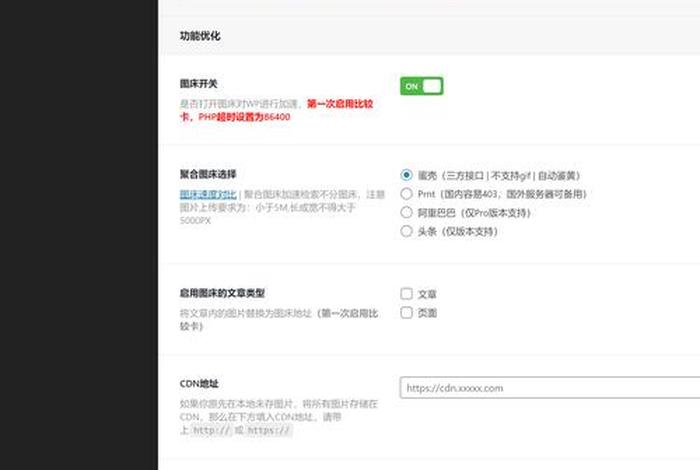The height and width of the screenshot is (470, 700).
Task: Select the Prnt radio option
Action: tap(406, 194)
